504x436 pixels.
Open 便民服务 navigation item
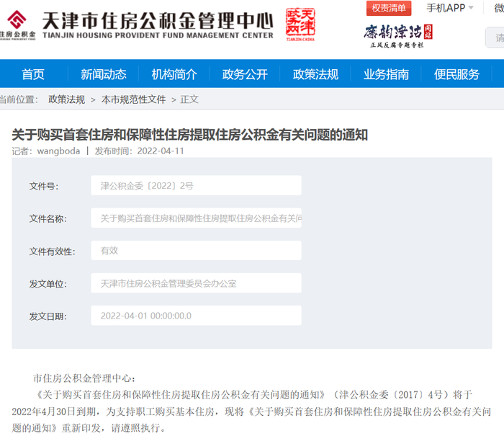[456, 74]
